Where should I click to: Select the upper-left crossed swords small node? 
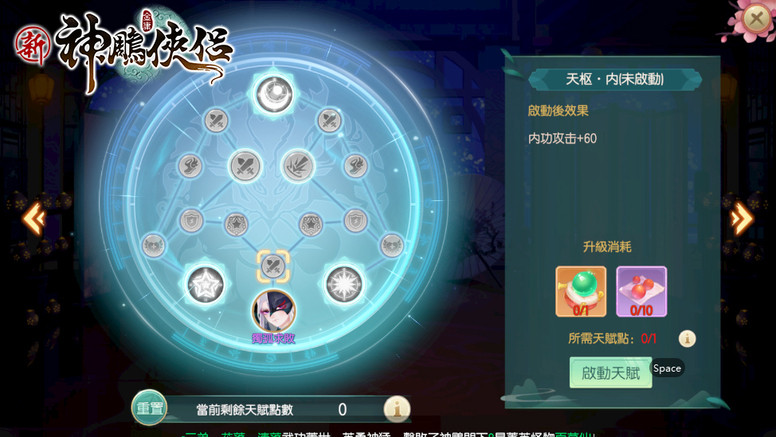coord(216,120)
